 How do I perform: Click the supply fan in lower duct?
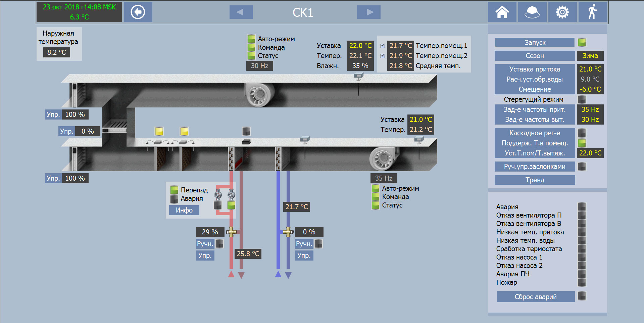pos(384,158)
